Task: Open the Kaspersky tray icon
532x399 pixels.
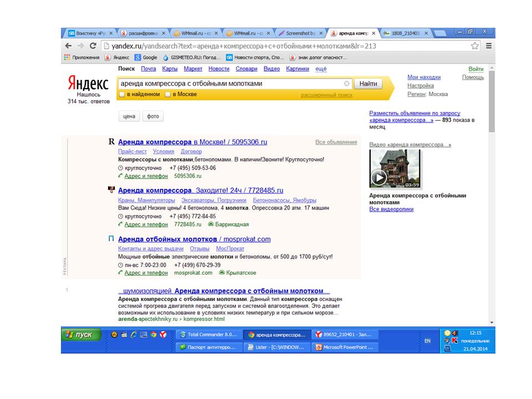Action: pos(454,341)
